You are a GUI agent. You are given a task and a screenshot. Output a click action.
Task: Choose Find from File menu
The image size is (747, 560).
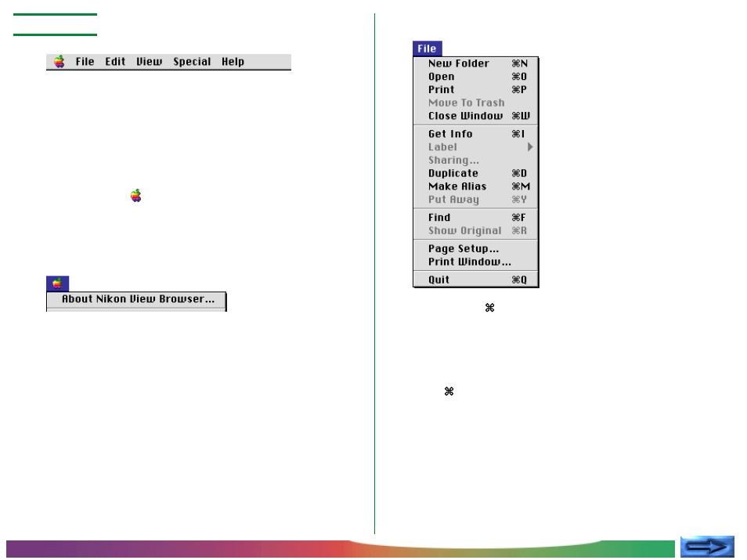(475, 218)
